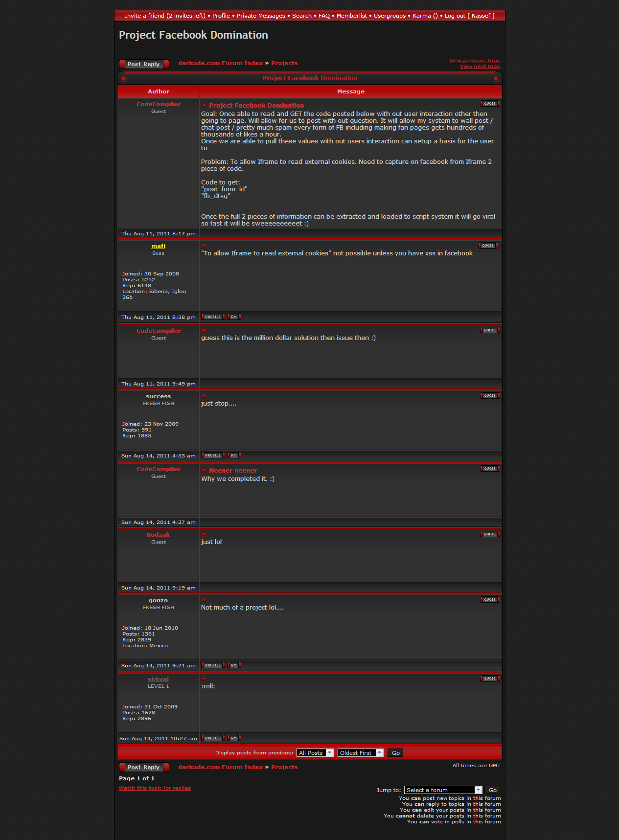Quote the 'Neener neener' post

click(490, 469)
